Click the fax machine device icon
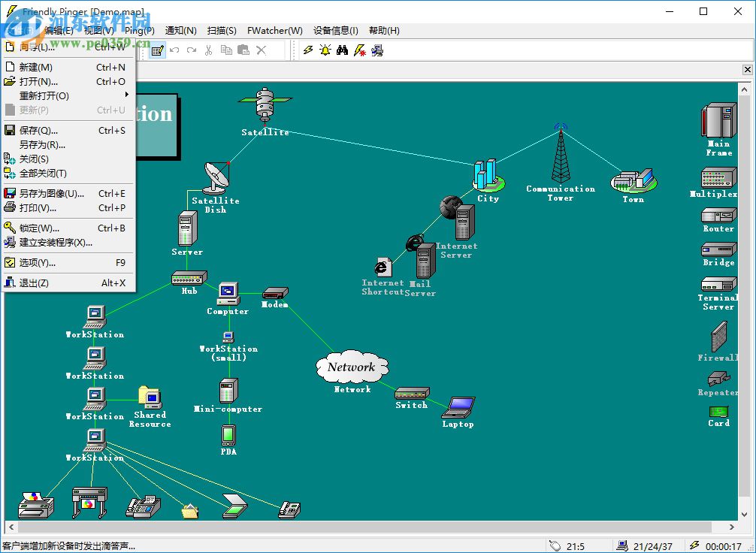This screenshot has height=553, width=756. tap(143, 506)
